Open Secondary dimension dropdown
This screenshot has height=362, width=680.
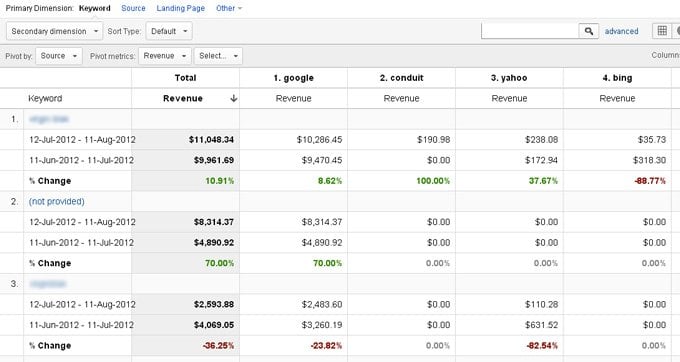(55, 31)
